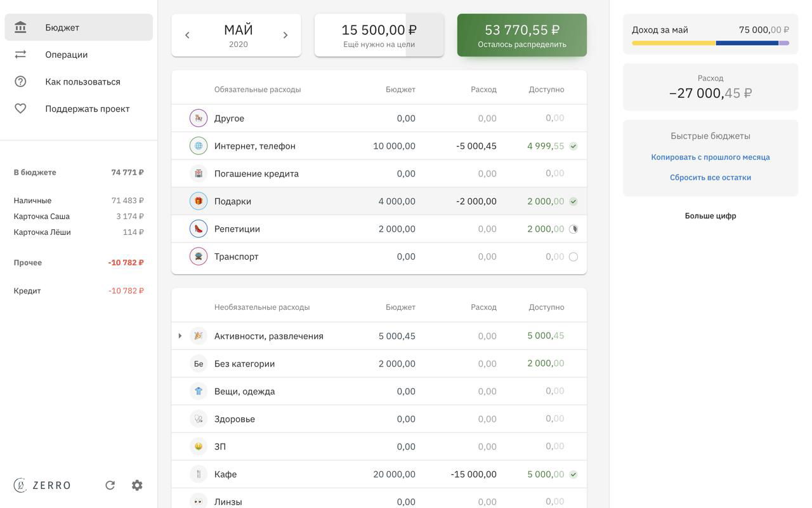The height and width of the screenshot is (508, 812).
Task: Open the Операции menu item
Action: 67,55
